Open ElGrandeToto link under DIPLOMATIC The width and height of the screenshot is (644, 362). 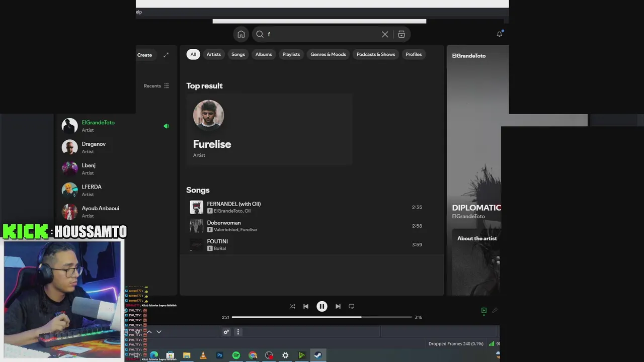point(468,216)
